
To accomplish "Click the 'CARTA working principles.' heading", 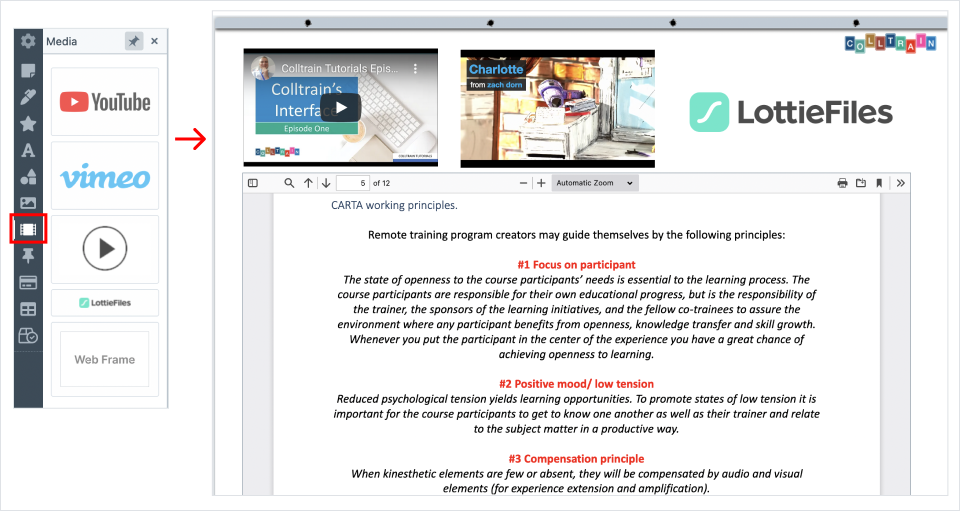I will 394,205.
